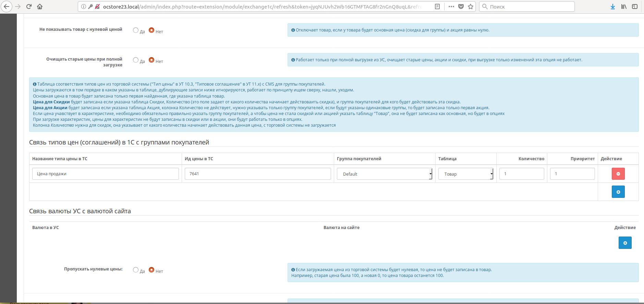Click the 'Валюта на сайте' column header
644x304 pixels.
click(x=341, y=228)
